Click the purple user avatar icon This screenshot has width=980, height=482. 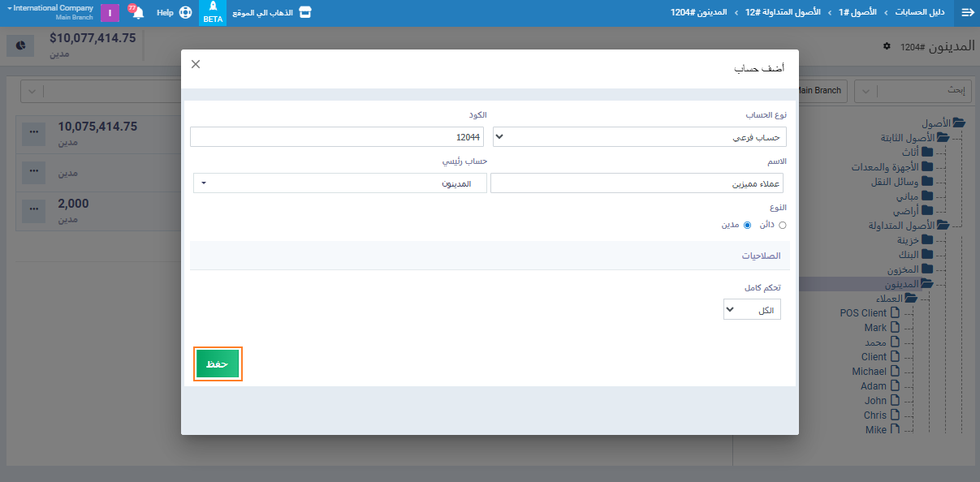(110, 13)
